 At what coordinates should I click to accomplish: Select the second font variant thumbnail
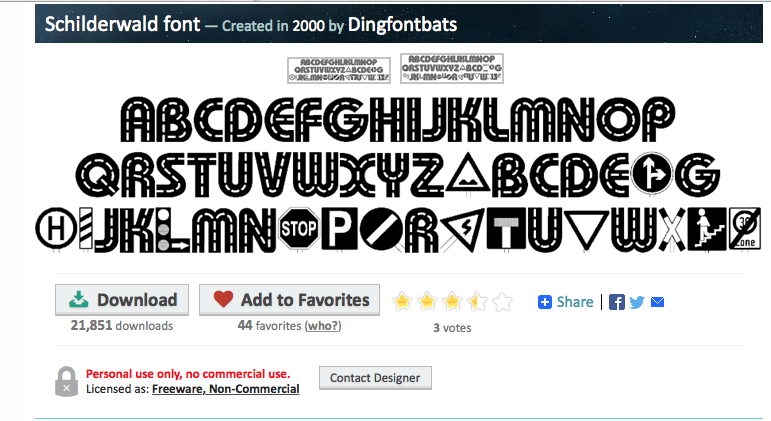452,68
